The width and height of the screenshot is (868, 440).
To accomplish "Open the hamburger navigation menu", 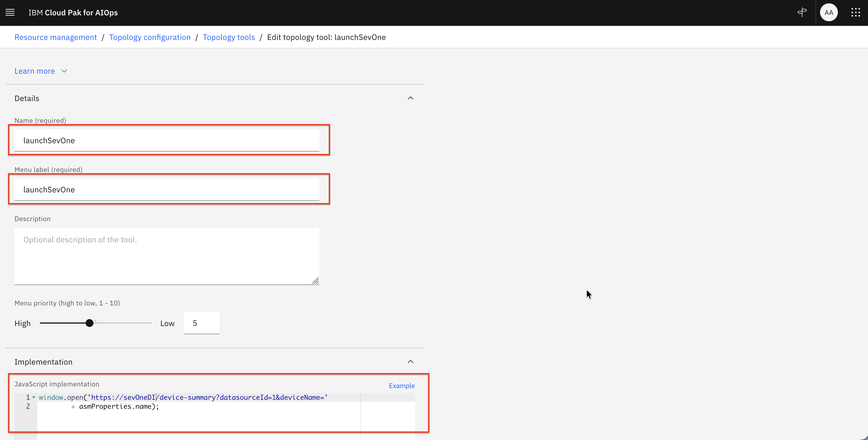I will coord(10,13).
